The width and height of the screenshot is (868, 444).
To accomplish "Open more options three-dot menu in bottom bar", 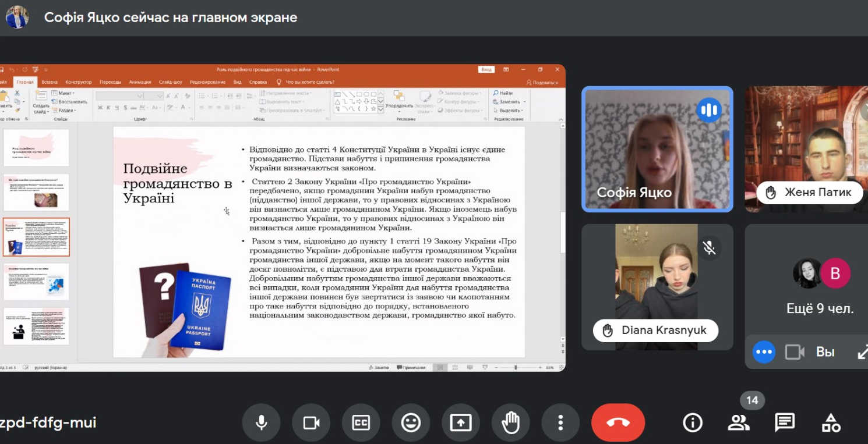I will point(560,422).
